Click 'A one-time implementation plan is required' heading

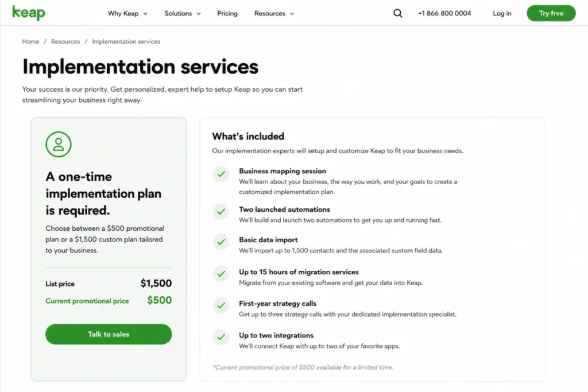[x=103, y=193]
